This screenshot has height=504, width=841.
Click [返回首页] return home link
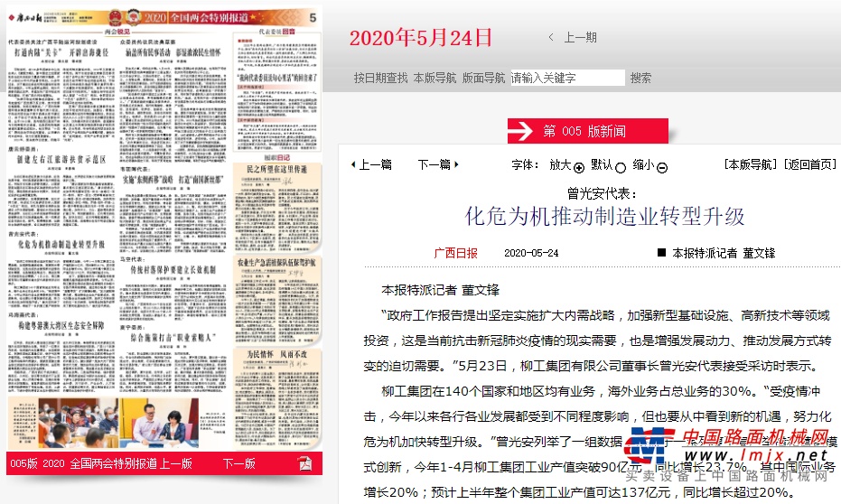point(810,164)
